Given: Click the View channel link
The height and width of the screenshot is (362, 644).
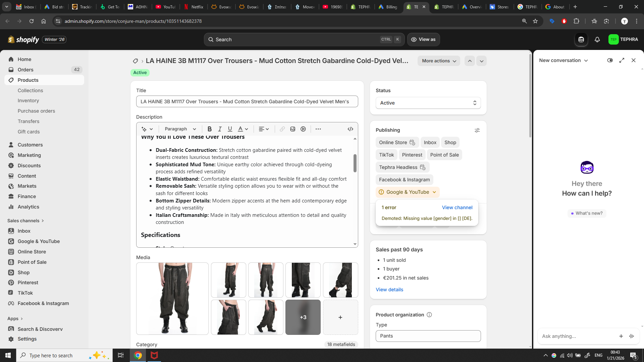Looking at the screenshot, I should [457, 207].
